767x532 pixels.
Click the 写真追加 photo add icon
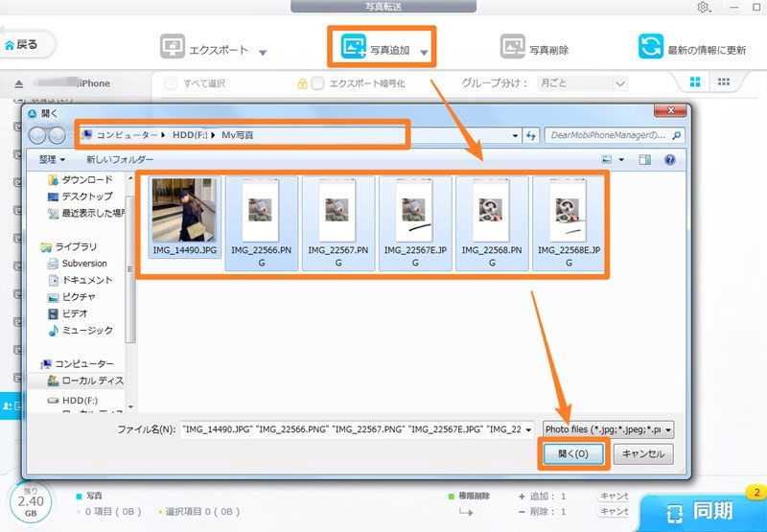353,46
